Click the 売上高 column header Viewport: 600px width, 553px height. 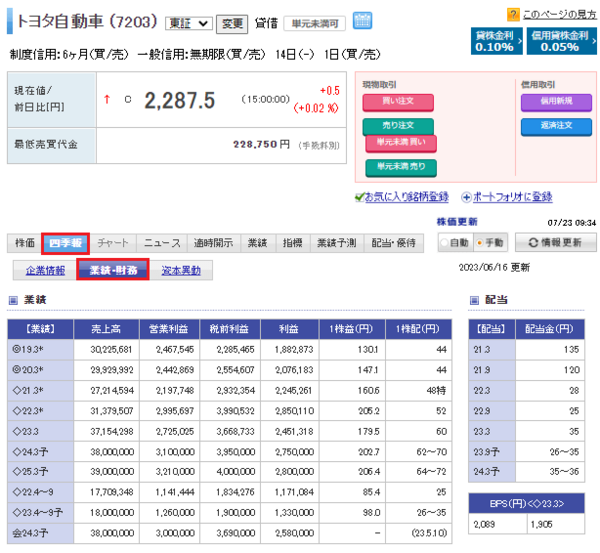click(106, 329)
